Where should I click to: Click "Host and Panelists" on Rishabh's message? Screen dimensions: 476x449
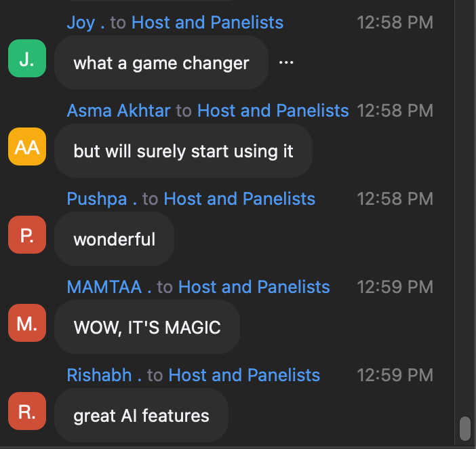[x=244, y=375]
